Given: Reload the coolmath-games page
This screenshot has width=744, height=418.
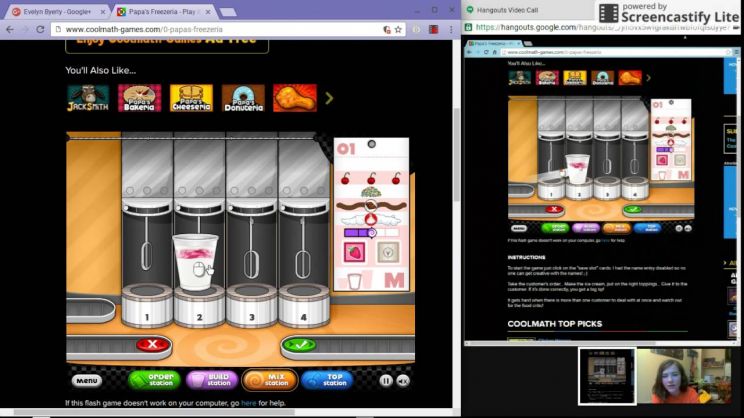Looking at the screenshot, I should click(x=40, y=29).
